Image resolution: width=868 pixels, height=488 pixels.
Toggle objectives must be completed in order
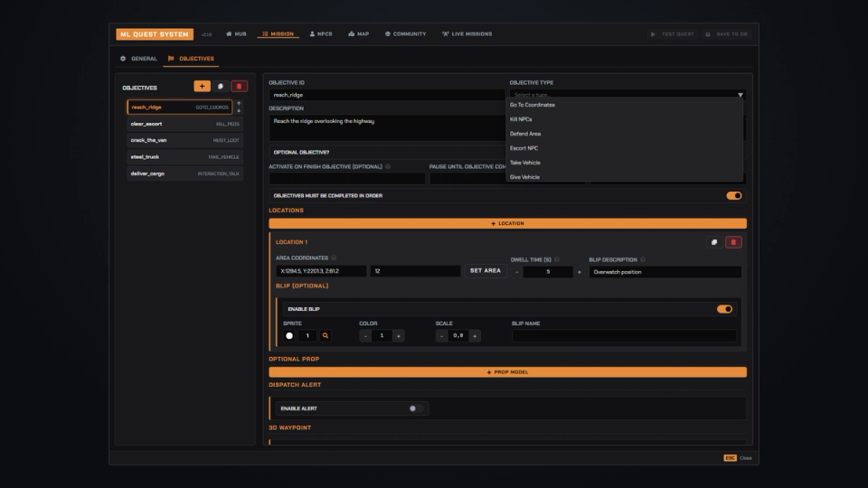click(734, 195)
